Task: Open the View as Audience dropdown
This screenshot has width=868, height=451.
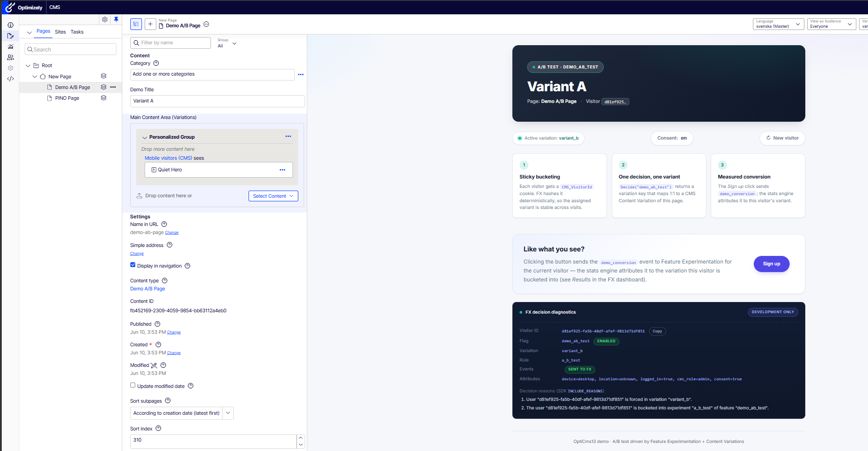Action: [x=832, y=24]
